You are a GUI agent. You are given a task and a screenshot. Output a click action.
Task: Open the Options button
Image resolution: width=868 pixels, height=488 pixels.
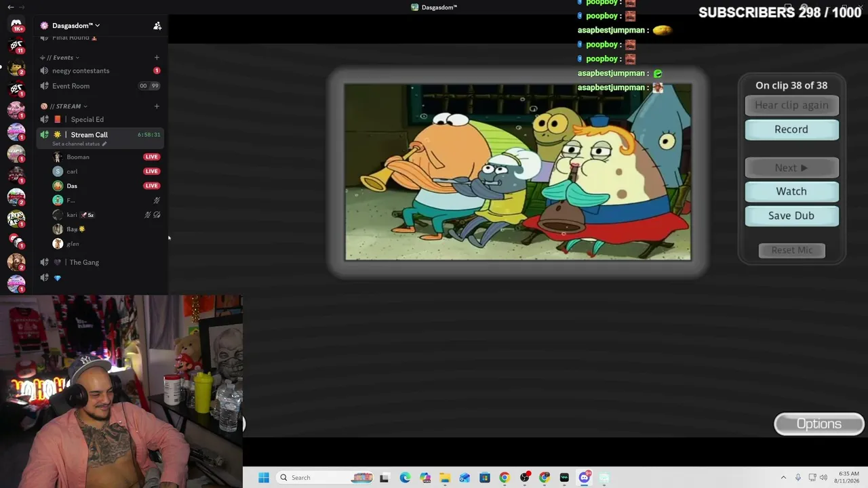(819, 424)
